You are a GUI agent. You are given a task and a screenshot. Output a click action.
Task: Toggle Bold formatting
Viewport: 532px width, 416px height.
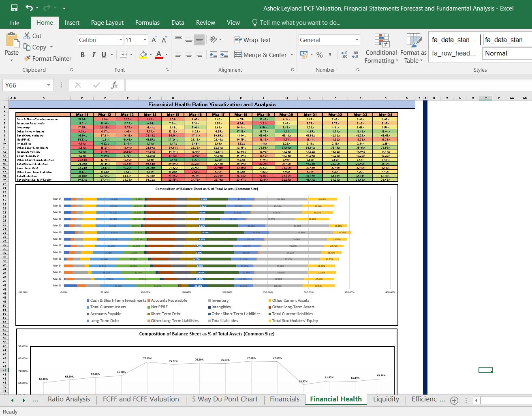(x=83, y=55)
